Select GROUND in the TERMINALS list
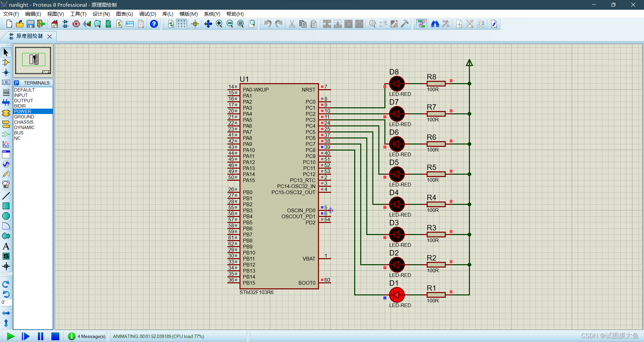This screenshot has width=644, height=342. coord(23,116)
